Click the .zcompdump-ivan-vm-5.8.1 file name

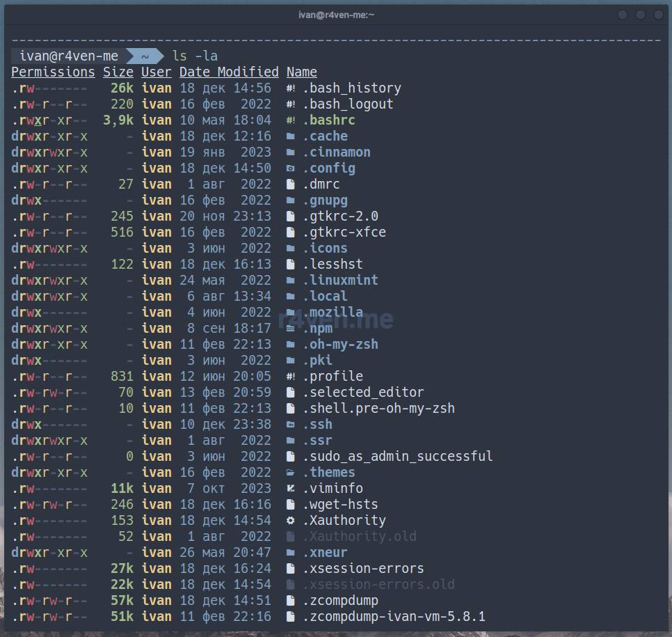(394, 617)
